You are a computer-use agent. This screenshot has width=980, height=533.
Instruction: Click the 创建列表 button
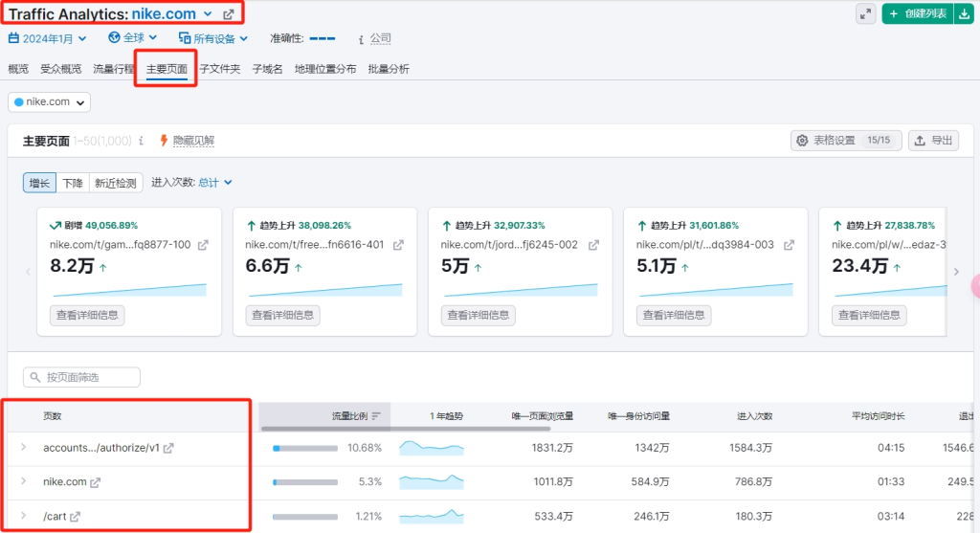918,13
